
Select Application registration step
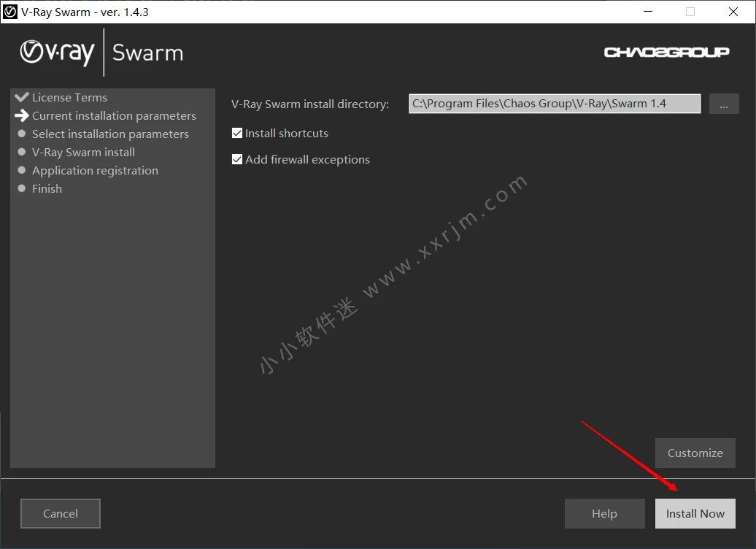(95, 170)
